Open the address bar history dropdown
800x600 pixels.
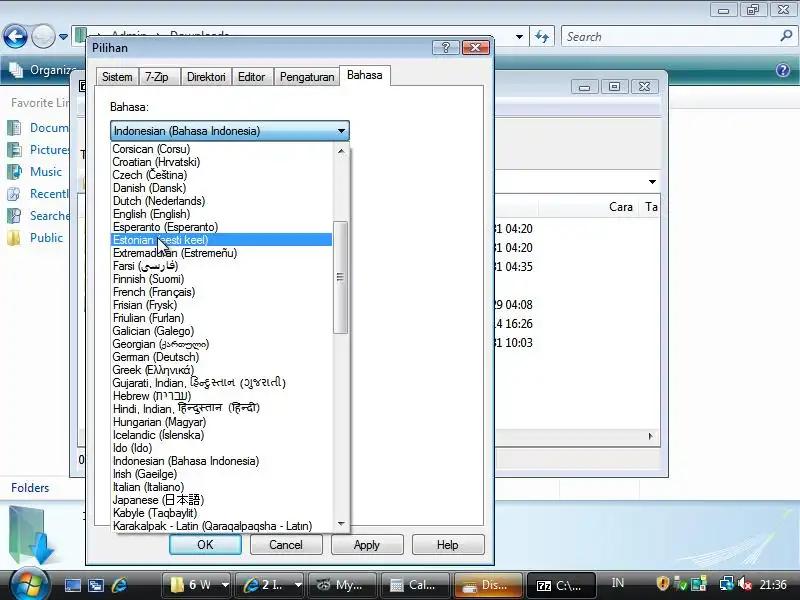(519, 37)
